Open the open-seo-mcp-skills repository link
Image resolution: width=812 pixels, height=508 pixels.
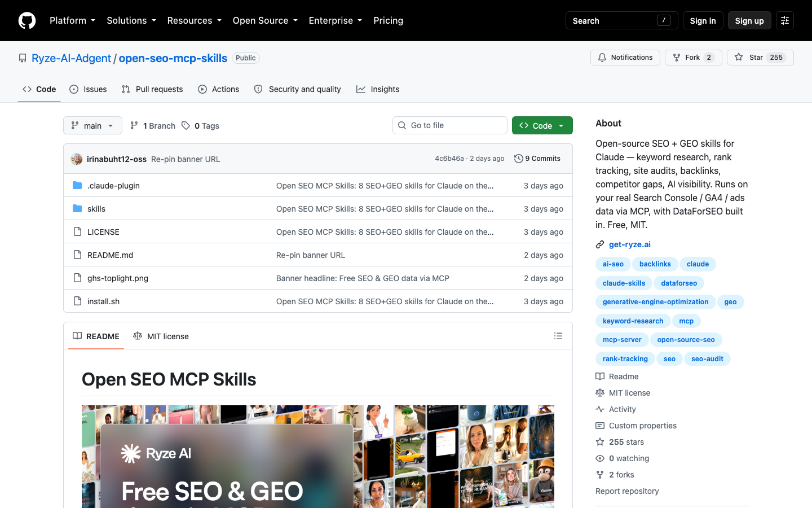pos(173,58)
